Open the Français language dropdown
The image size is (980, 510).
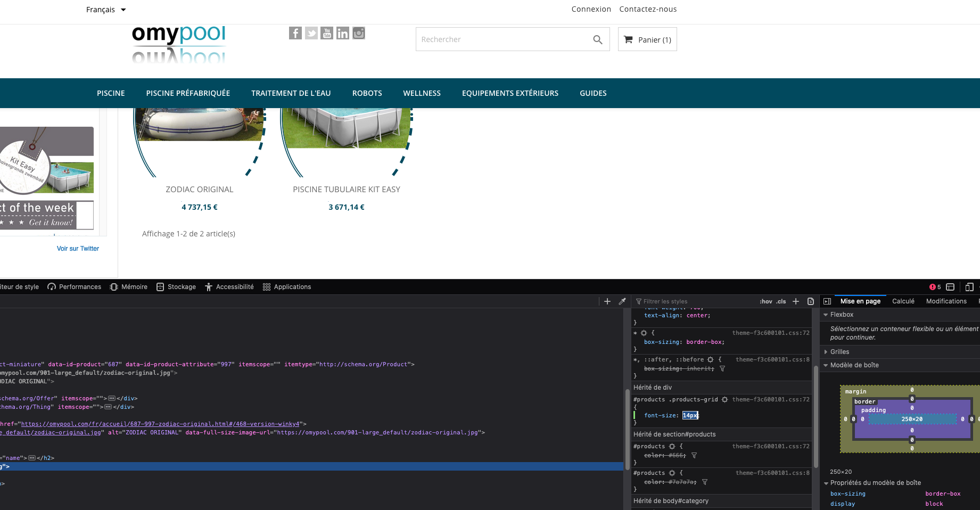(x=106, y=10)
